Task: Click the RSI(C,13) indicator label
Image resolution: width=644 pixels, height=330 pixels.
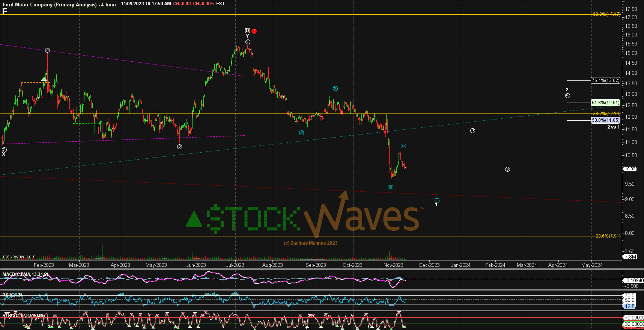Action: 12,295
